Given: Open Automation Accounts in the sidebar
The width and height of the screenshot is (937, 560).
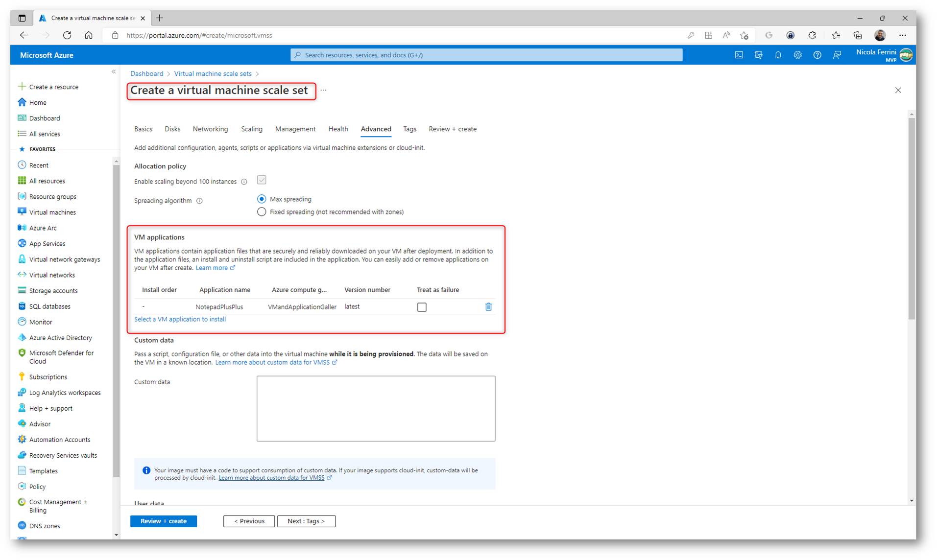Looking at the screenshot, I should [59, 440].
